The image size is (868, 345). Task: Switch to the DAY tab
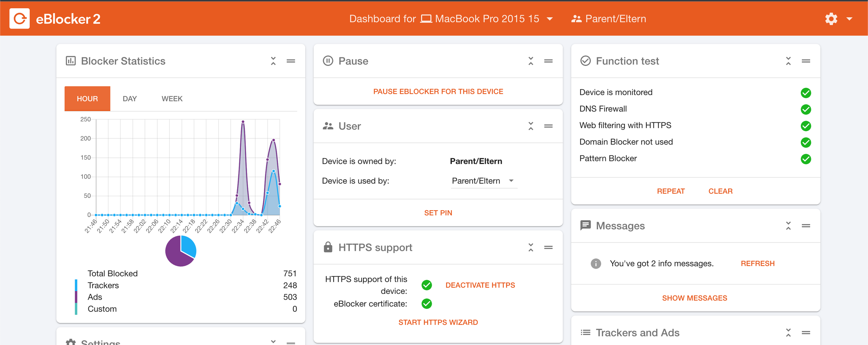point(130,98)
